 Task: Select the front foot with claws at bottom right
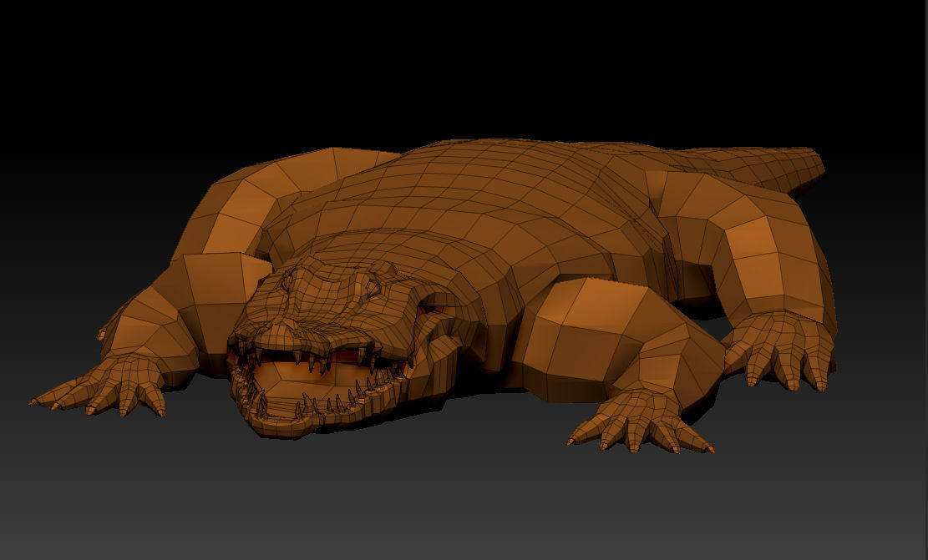pyautogui.click(x=641, y=421)
